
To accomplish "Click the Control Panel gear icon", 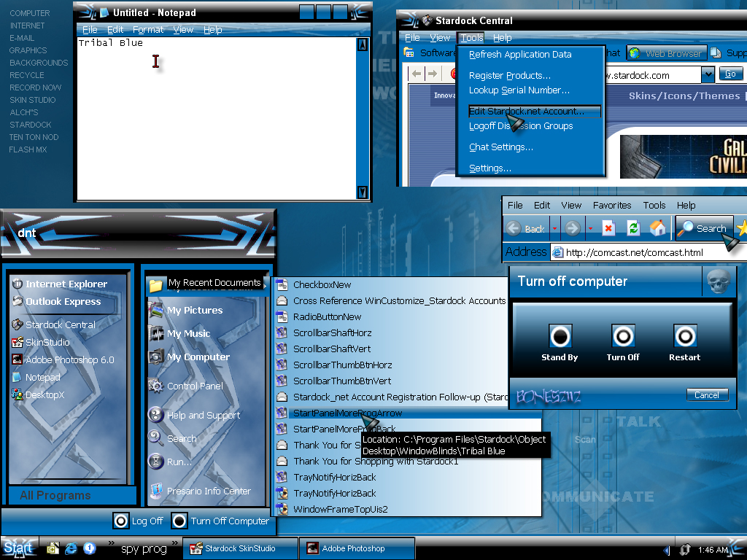I will 155,386.
